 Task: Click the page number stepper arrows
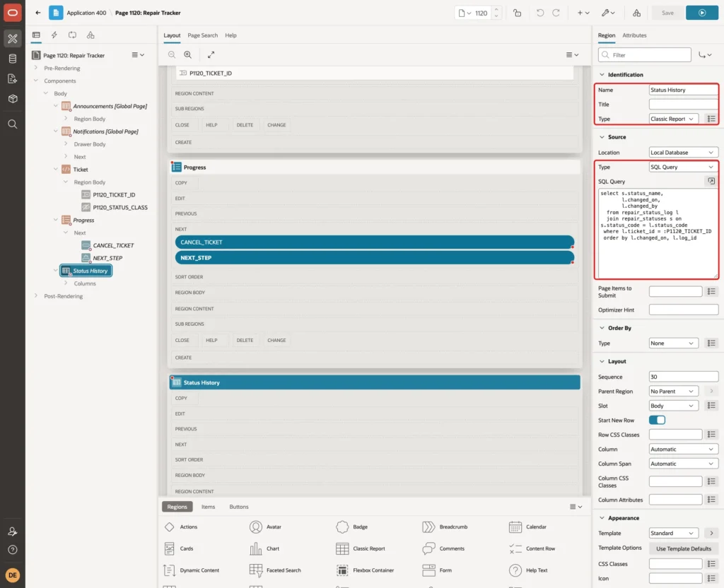tap(496, 13)
